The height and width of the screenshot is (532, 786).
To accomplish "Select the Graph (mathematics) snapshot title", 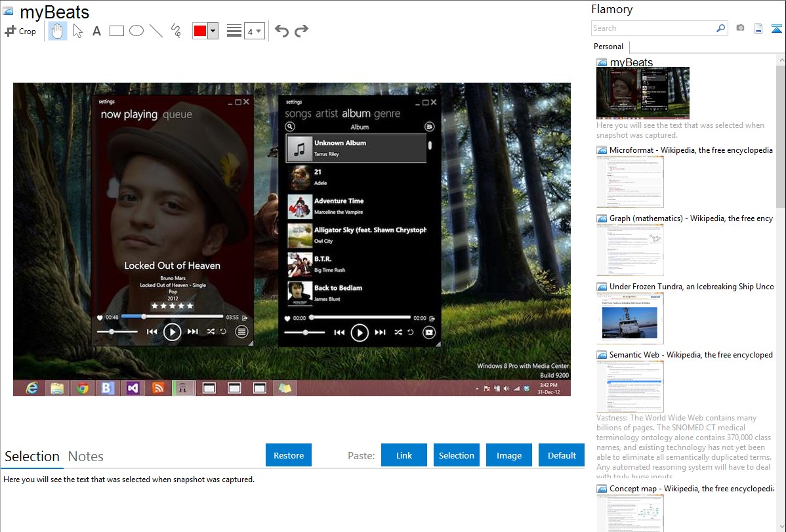I will pyautogui.click(x=691, y=218).
